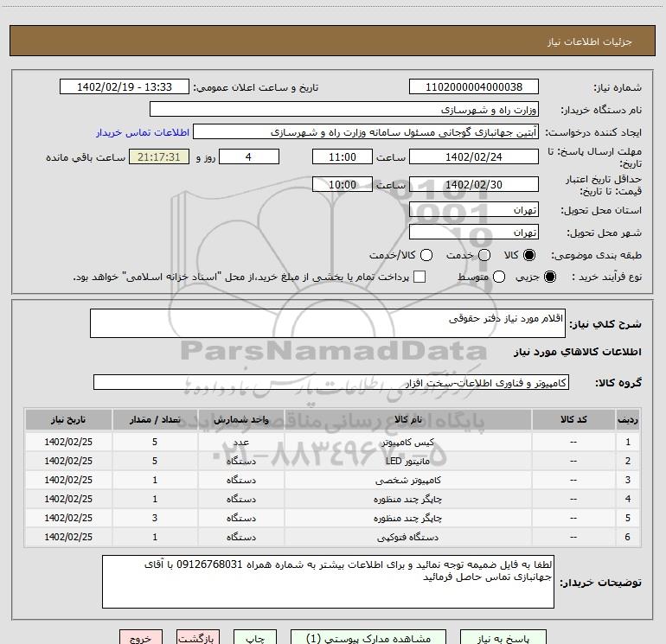Image resolution: width=666 pixels, height=644 pixels.
Task: Click the announcement date field 1402/02/19 - 13:33
Action: pos(124,87)
